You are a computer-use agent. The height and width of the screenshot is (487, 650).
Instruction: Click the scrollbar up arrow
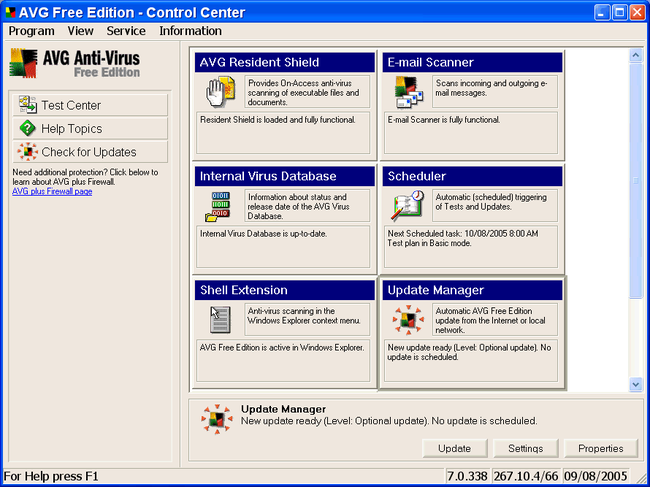pyautogui.click(x=636, y=55)
